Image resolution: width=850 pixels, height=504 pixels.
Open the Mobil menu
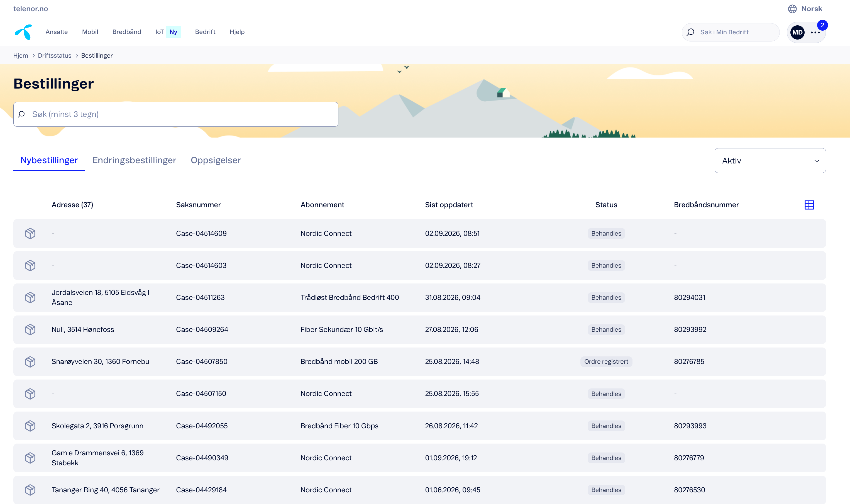click(90, 32)
